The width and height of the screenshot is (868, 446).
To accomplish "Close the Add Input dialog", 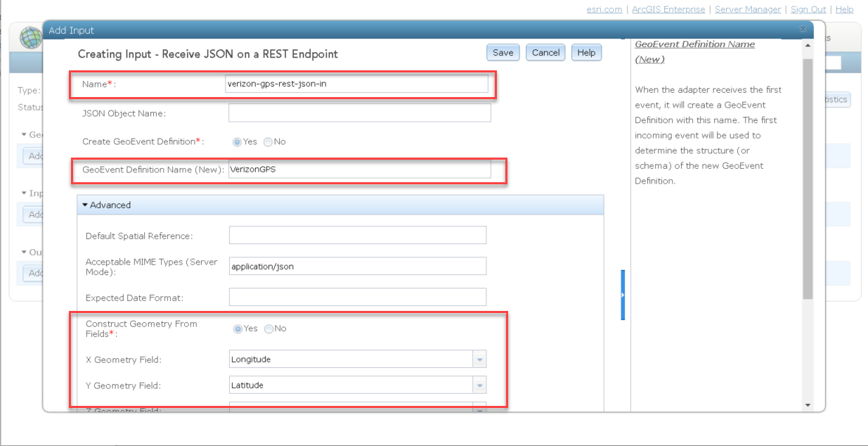I will pyautogui.click(x=803, y=29).
